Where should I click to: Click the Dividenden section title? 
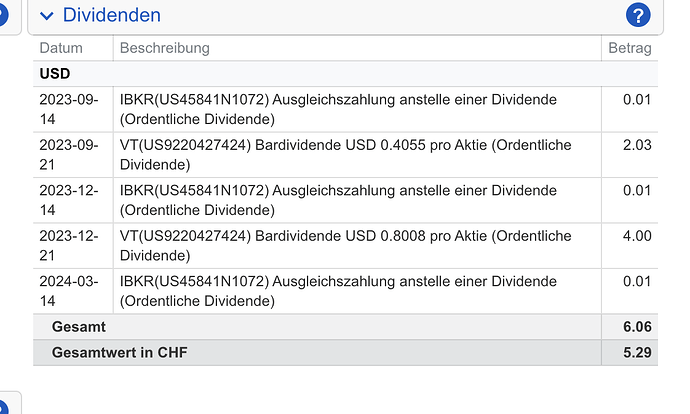pyautogui.click(x=112, y=15)
